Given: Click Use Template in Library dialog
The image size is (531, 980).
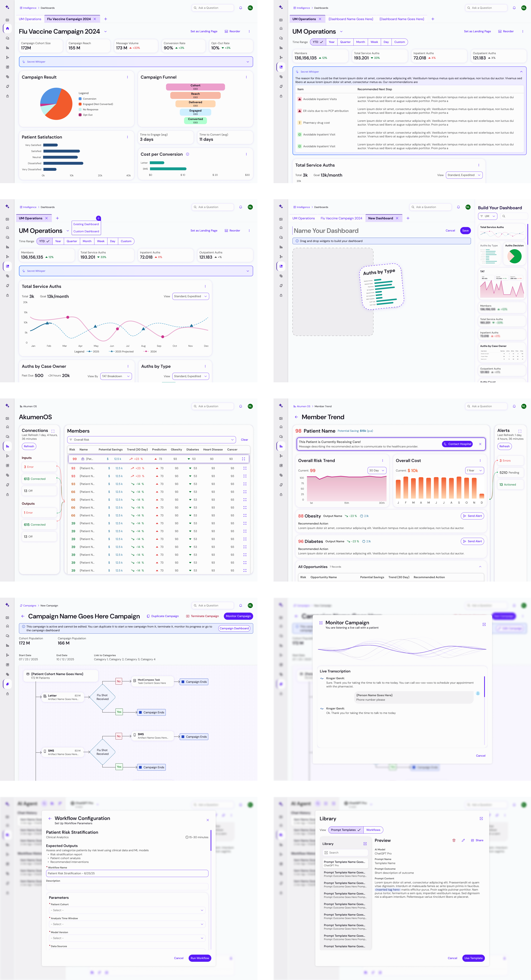Looking at the screenshot, I should point(473,958).
